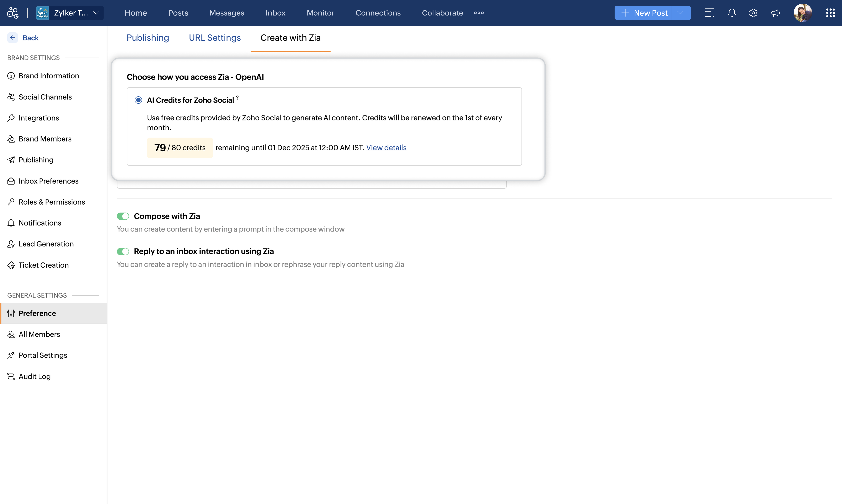Click the back arrow icon
Image resolution: width=842 pixels, height=504 pixels.
point(13,38)
